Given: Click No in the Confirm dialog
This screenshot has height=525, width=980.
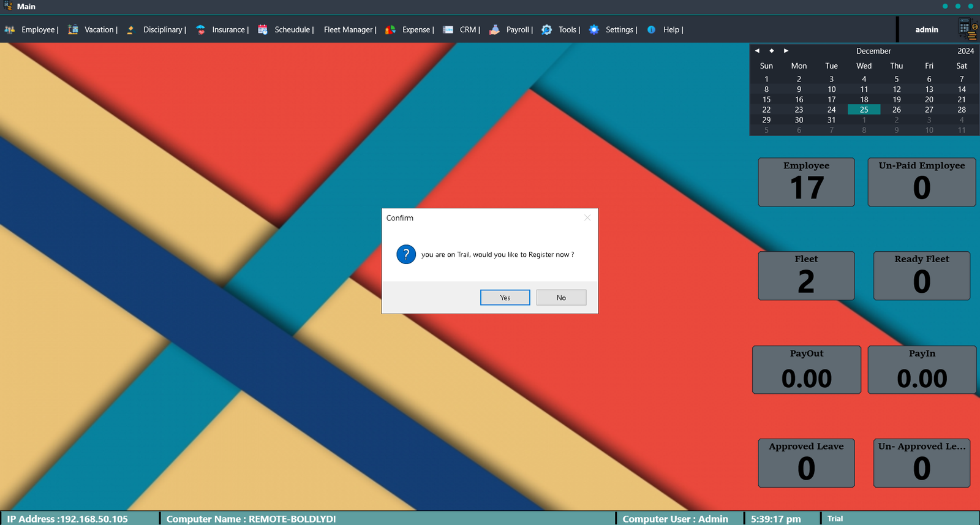Looking at the screenshot, I should [x=561, y=298].
